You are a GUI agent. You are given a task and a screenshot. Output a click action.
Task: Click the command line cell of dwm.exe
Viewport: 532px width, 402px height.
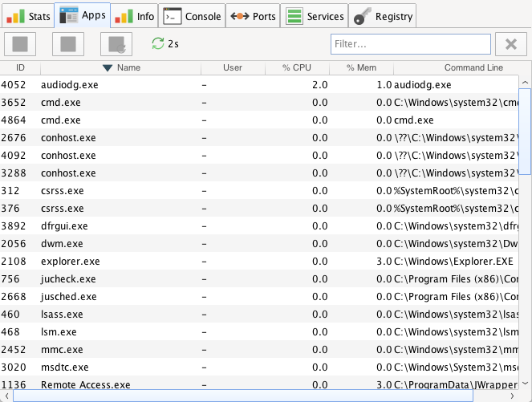456,244
